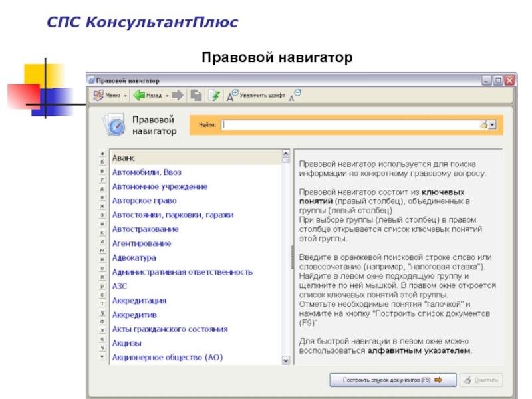The height and width of the screenshot is (399, 532).
Task: Click the group list scrollbar down arrow
Action: click(286, 360)
